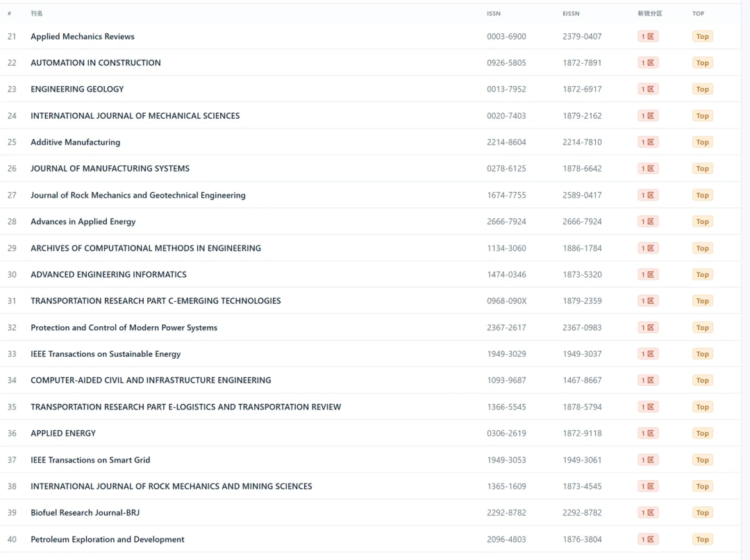The width and height of the screenshot is (750, 560).
Task: Click the 1区 badge for APPLIED ENERGY
Action: (x=648, y=433)
